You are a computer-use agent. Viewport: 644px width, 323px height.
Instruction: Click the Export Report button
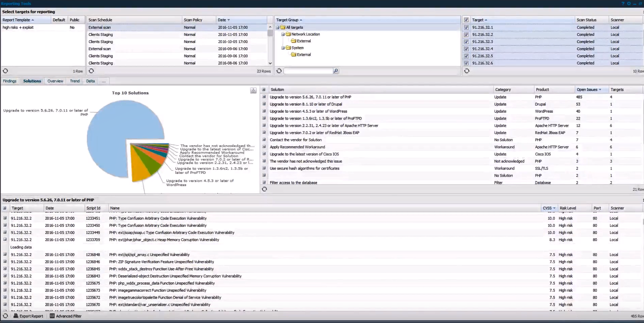(28, 316)
